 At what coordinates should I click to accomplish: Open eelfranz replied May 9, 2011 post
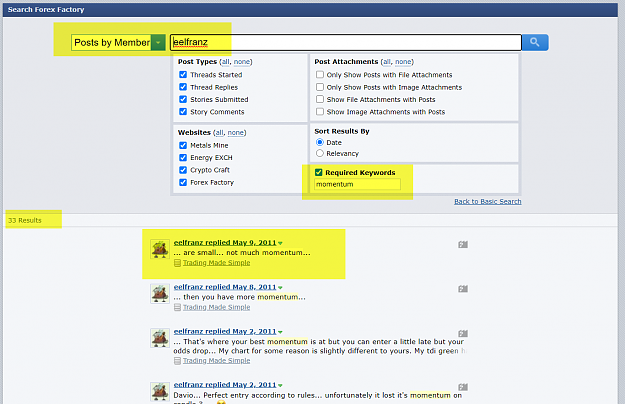click(x=225, y=242)
